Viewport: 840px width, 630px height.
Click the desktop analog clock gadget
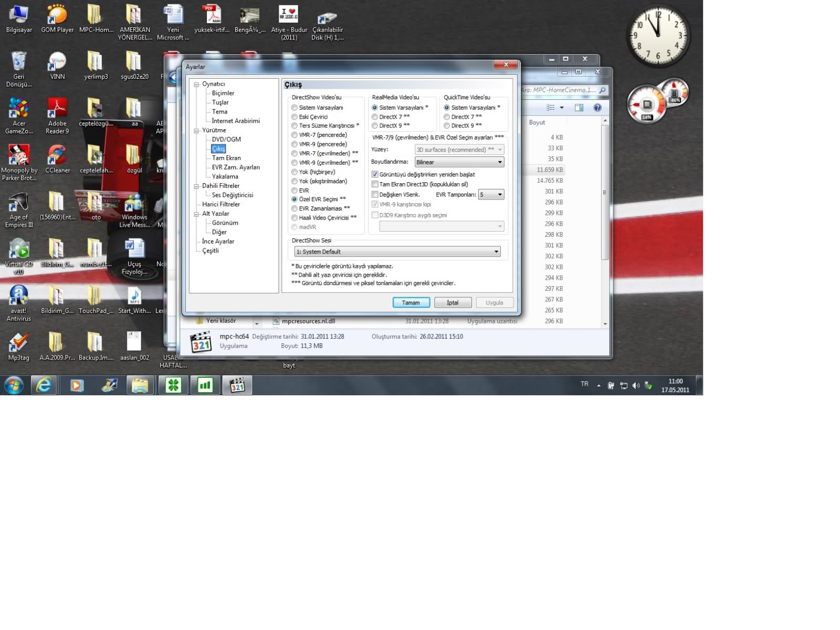click(x=658, y=35)
